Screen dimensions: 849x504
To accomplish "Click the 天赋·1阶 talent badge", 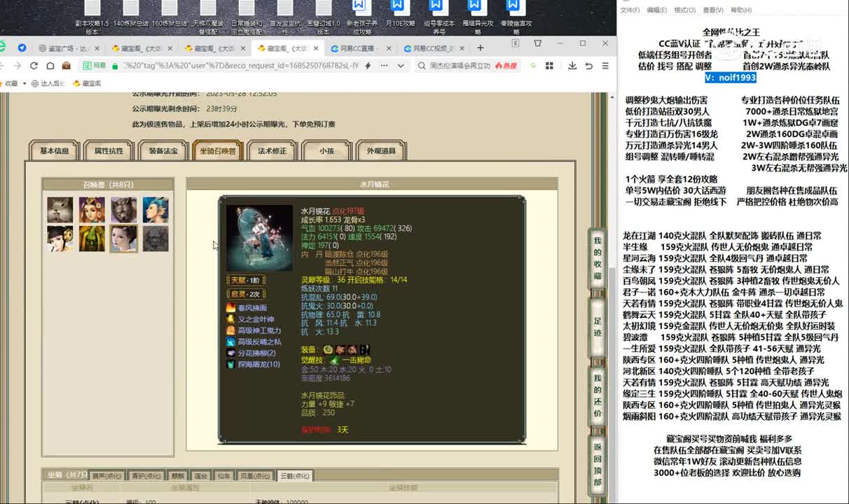I will 246,280.
